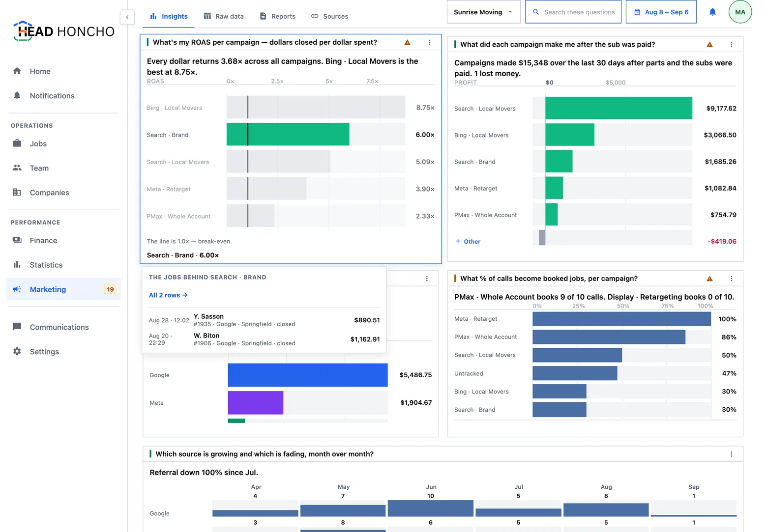Open the Aug 8 – Sep 6 date picker

click(661, 12)
